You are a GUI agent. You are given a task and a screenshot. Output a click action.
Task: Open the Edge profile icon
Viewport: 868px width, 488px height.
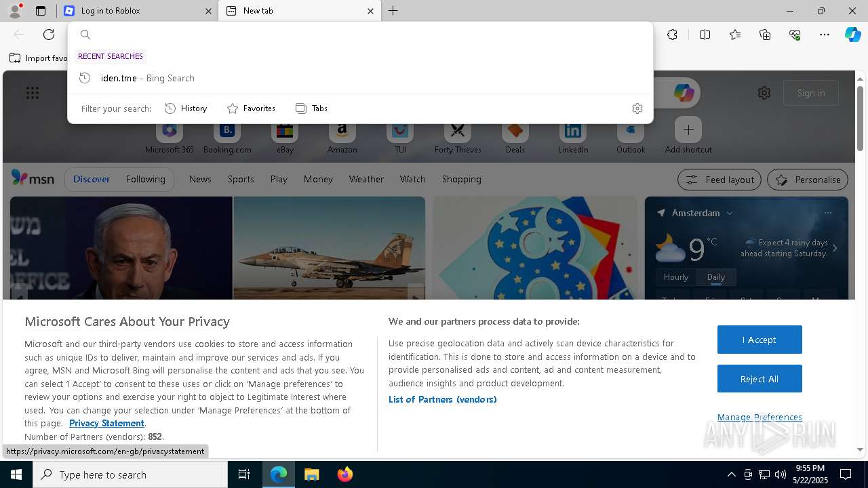(x=14, y=11)
